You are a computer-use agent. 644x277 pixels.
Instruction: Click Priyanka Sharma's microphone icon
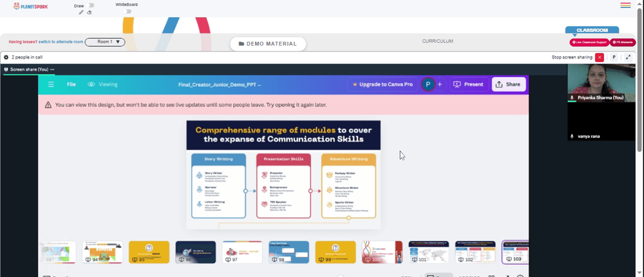coord(572,98)
